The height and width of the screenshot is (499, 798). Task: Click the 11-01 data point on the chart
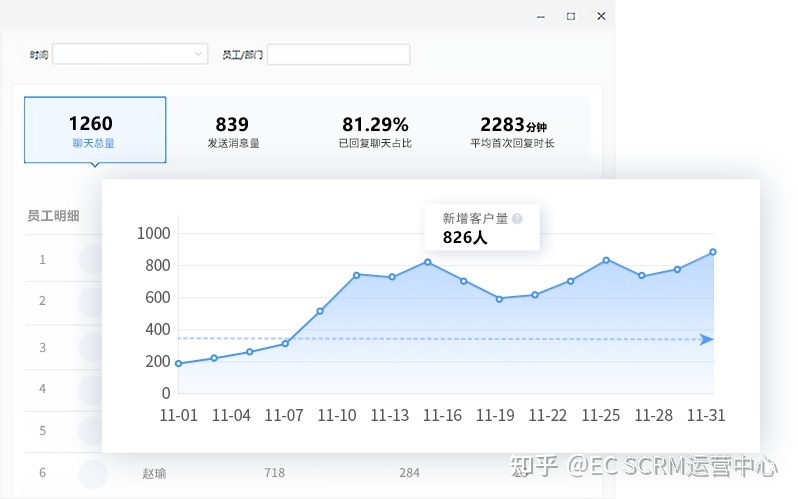pos(178,364)
